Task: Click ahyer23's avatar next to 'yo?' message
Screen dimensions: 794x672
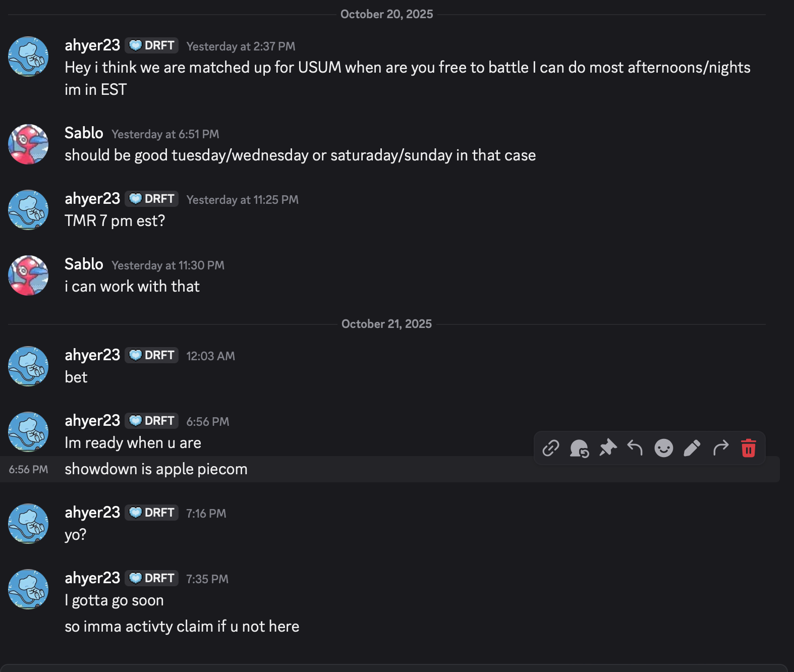Action: pyautogui.click(x=28, y=524)
